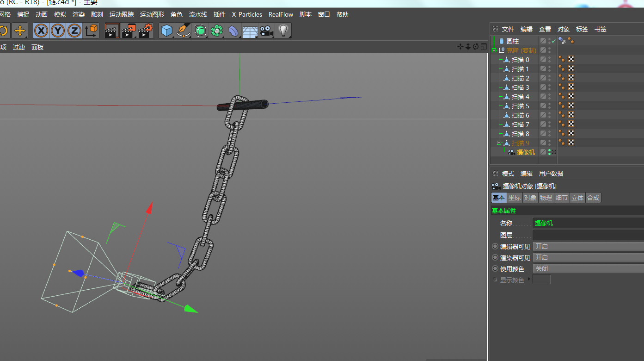644x361 pixels.
Task: Collapse the 克隆 (复制) tree node
Action: (x=494, y=50)
